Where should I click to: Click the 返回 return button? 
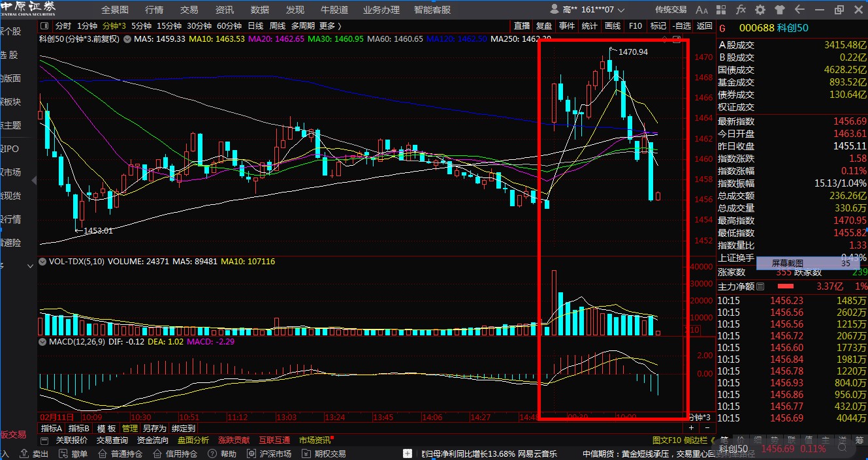pos(704,26)
